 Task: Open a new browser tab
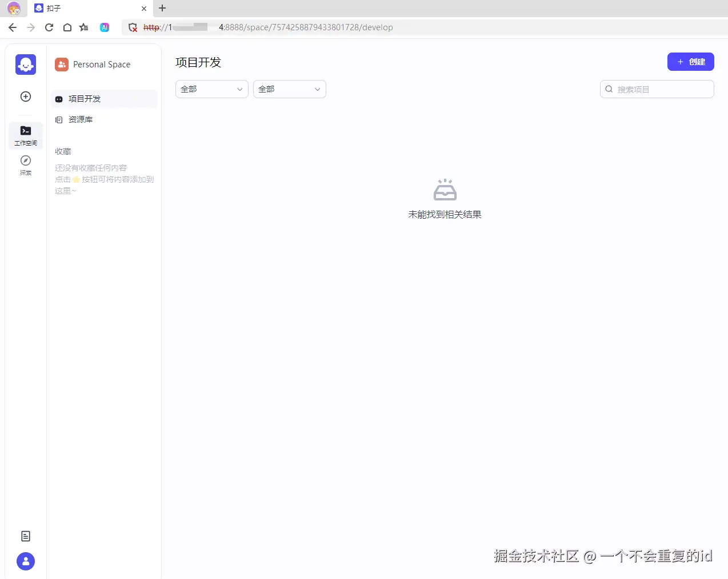coord(162,8)
